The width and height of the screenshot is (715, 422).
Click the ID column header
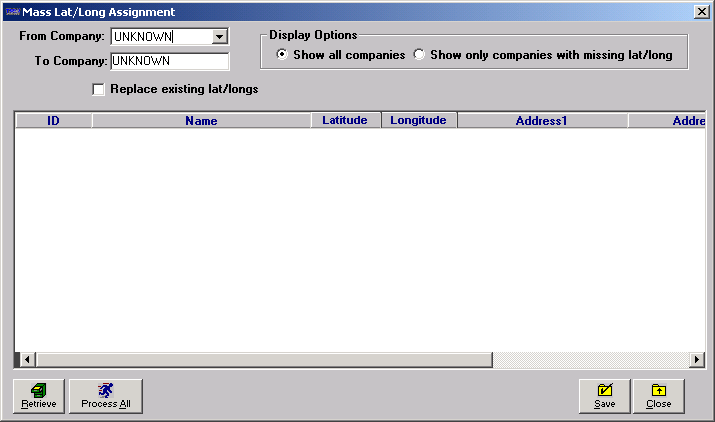click(53, 120)
